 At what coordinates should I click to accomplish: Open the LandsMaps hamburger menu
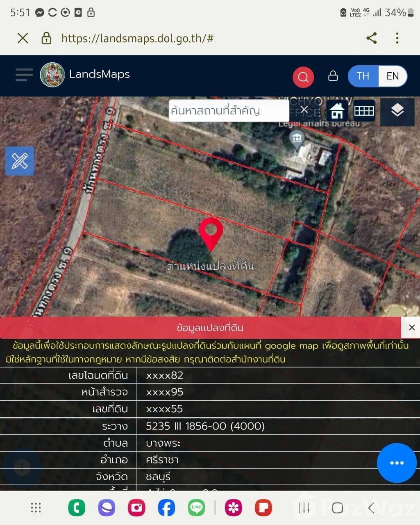(x=24, y=75)
